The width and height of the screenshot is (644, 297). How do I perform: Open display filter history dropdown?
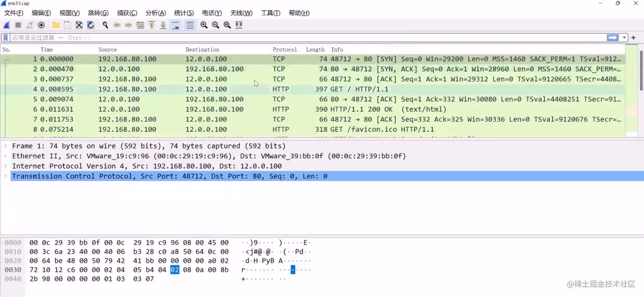tap(624, 38)
